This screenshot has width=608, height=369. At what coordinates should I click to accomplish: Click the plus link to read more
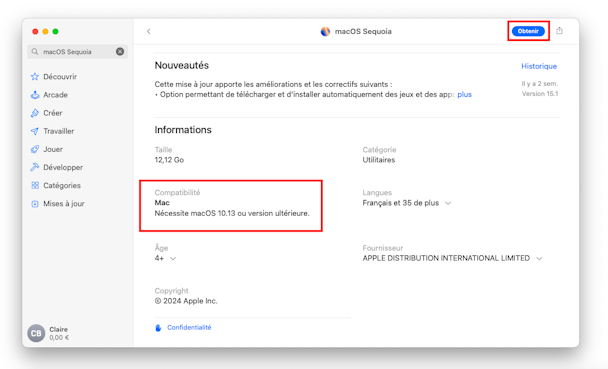tap(465, 95)
